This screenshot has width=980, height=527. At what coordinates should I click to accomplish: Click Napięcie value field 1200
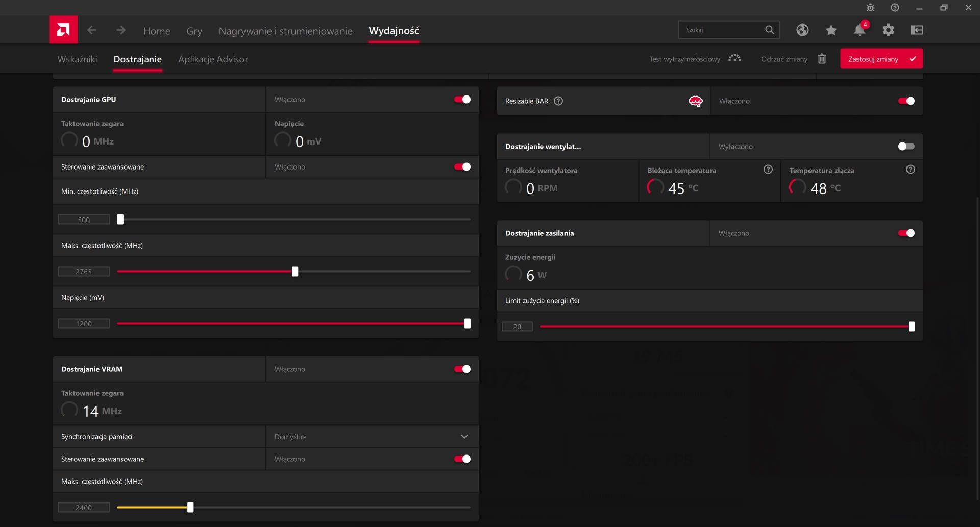84,324
